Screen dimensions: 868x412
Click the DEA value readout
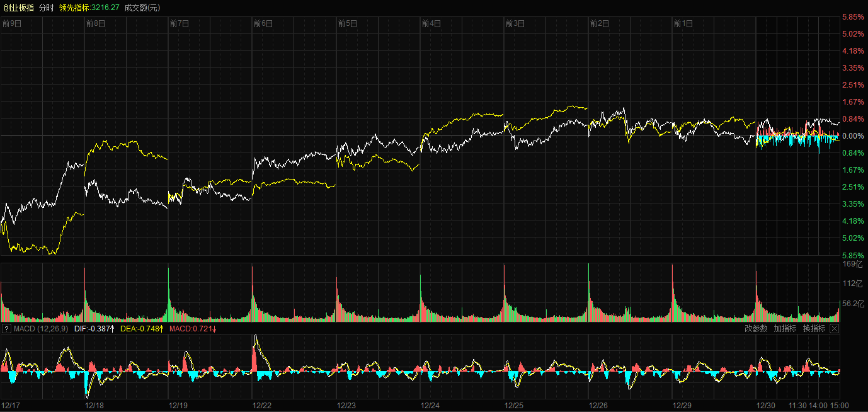tap(142, 329)
